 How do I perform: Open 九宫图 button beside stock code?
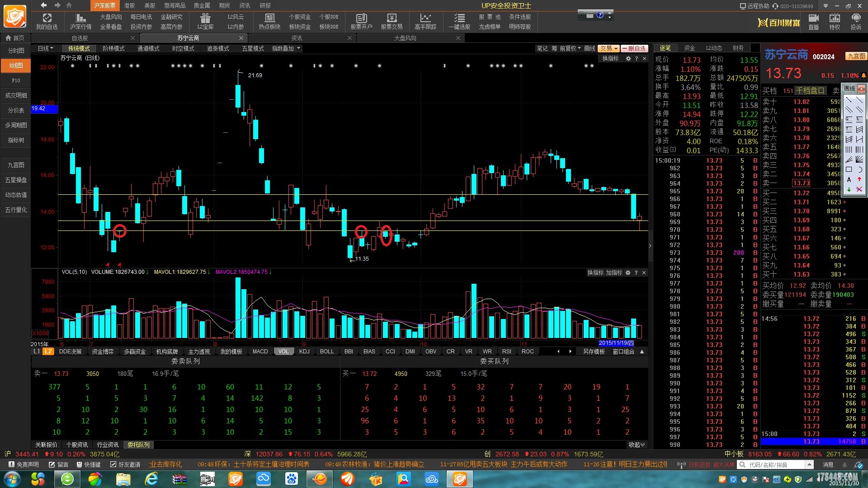(857, 56)
